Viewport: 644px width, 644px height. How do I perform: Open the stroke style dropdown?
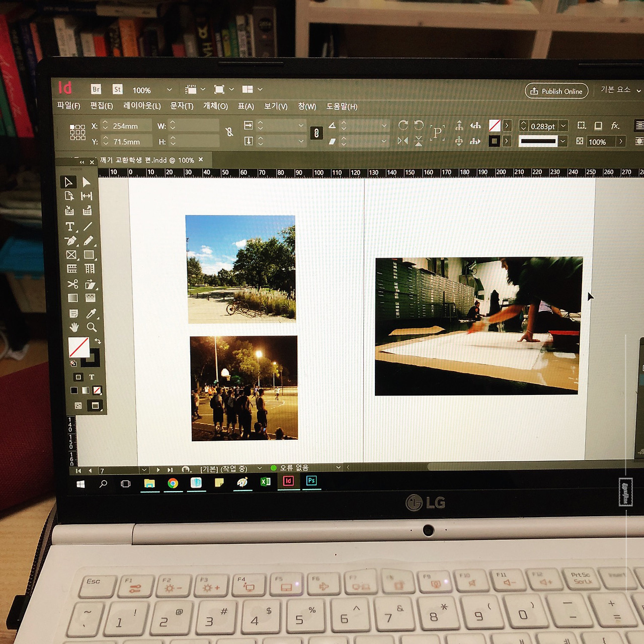(563, 141)
